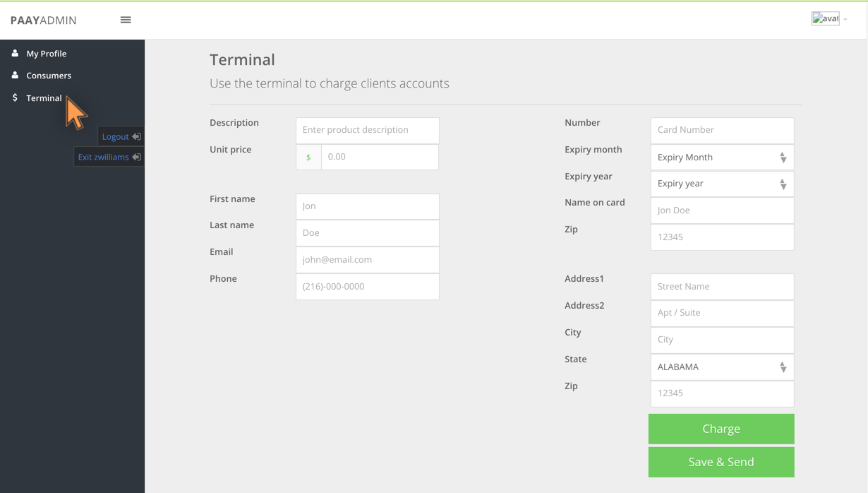Focus the Phone field
868x493 pixels.
point(368,286)
